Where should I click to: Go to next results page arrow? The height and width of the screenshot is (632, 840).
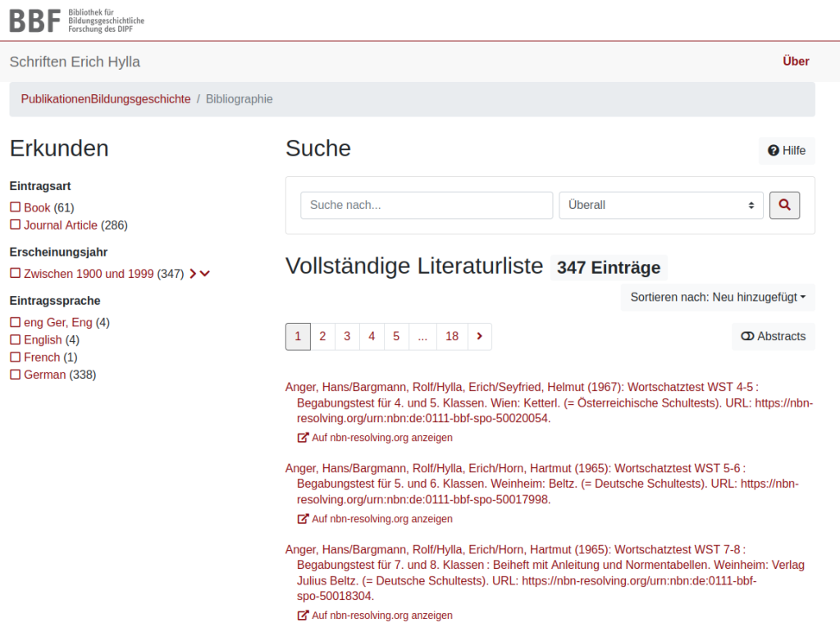click(x=479, y=336)
